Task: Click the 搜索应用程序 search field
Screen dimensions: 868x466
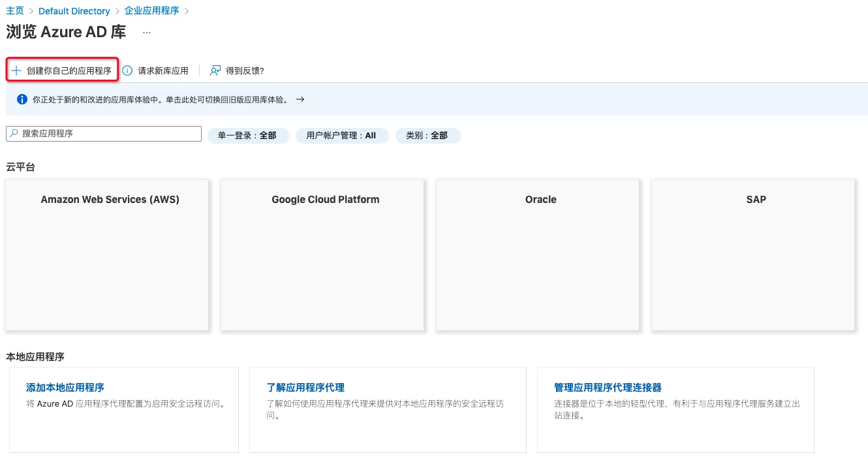Action: click(104, 133)
